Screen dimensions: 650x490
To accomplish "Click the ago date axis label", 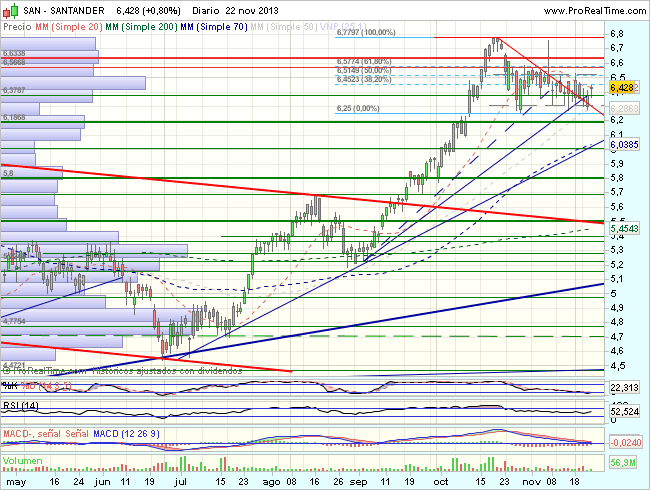I will (x=272, y=482).
